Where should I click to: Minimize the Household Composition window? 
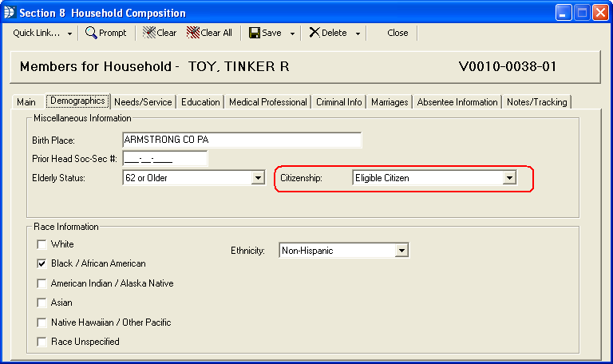pos(564,13)
